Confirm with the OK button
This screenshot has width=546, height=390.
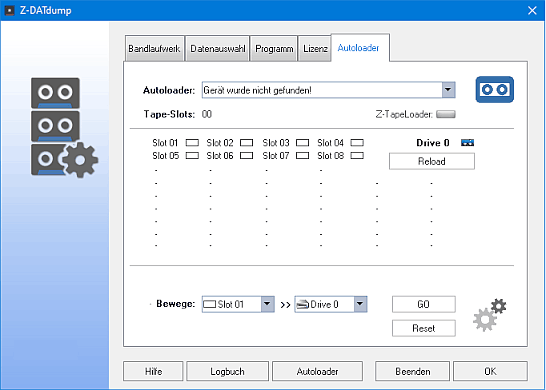pyautogui.click(x=490, y=371)
